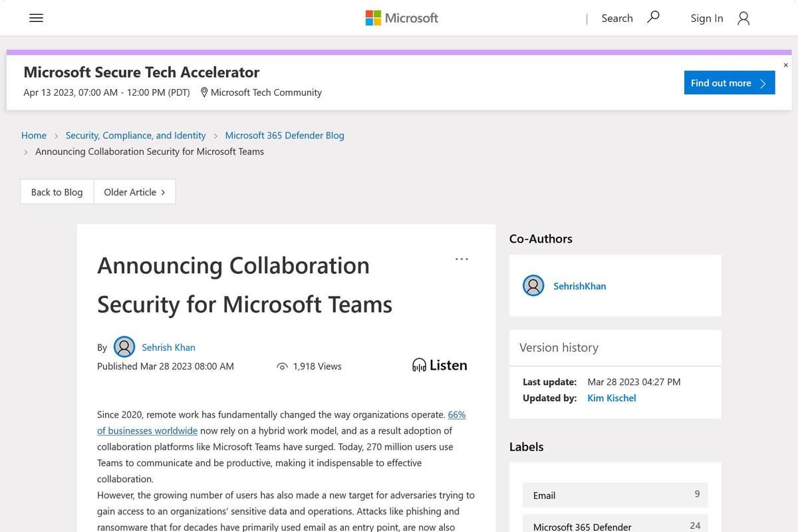This screenshot has height=532, width=798.
Task: Click the Co-Authors heading
Action: tap(541, 239)
